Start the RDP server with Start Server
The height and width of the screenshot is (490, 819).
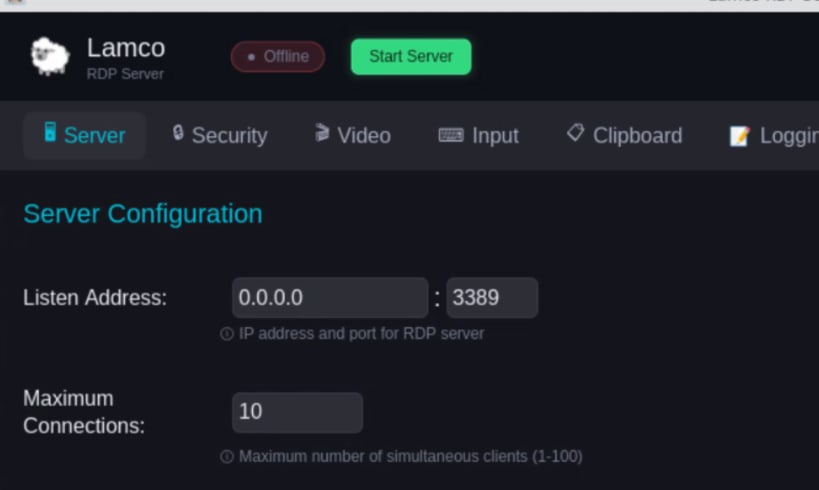[x=411, y=56]
